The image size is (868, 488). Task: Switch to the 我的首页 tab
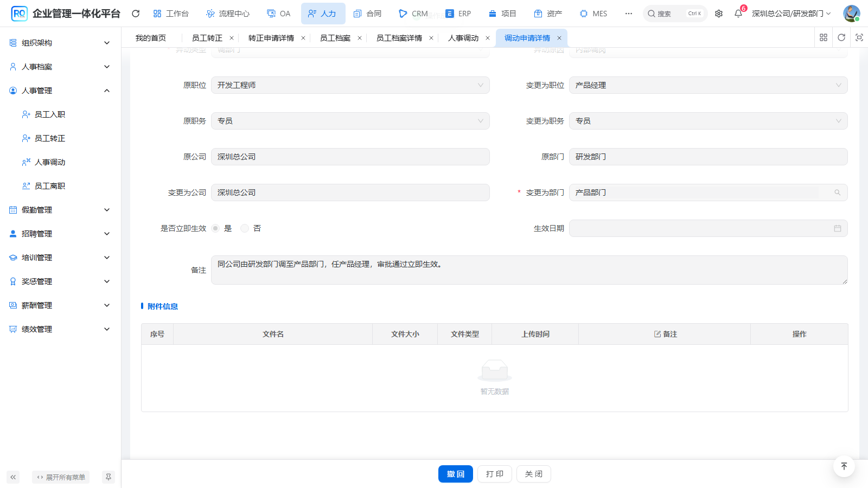point(151,38)
